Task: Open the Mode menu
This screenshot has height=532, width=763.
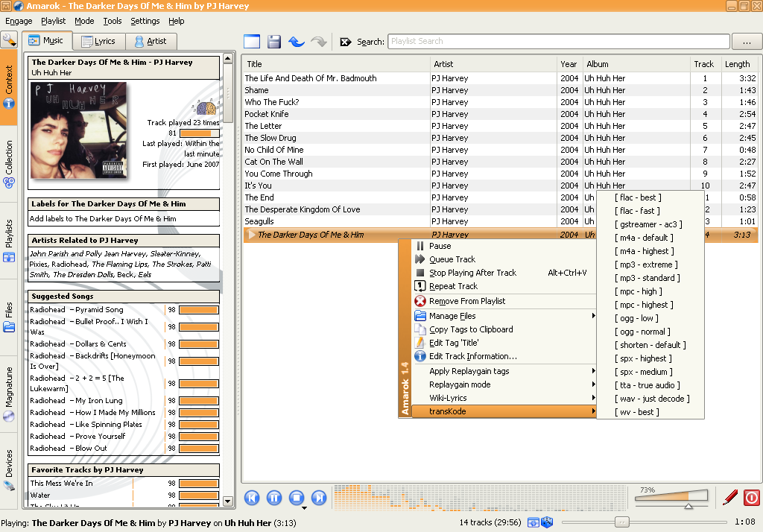Action: point(84,21)
